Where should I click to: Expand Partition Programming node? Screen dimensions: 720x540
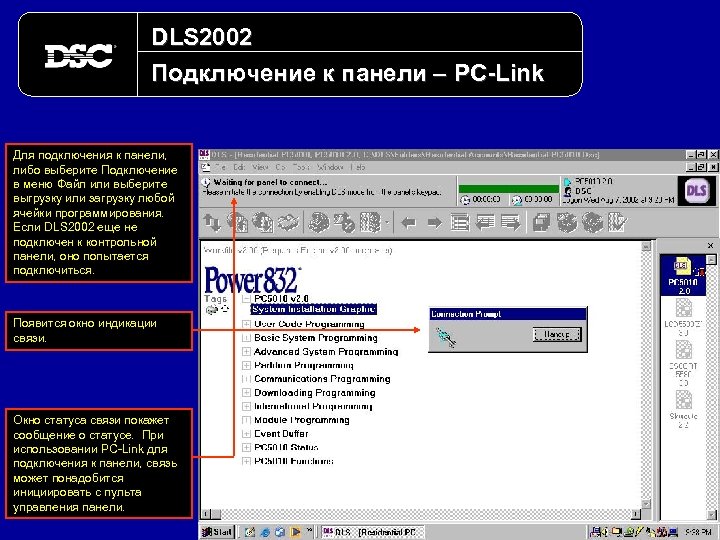246,366
